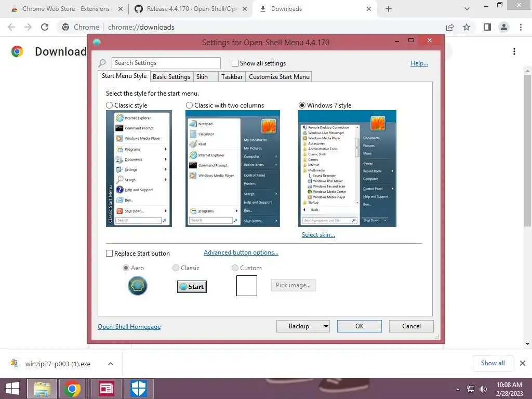Click the Open-Shell title bar shell icon
Image resolution: width=532 pixels, height=399 pixels.
[x=97, y=42]
